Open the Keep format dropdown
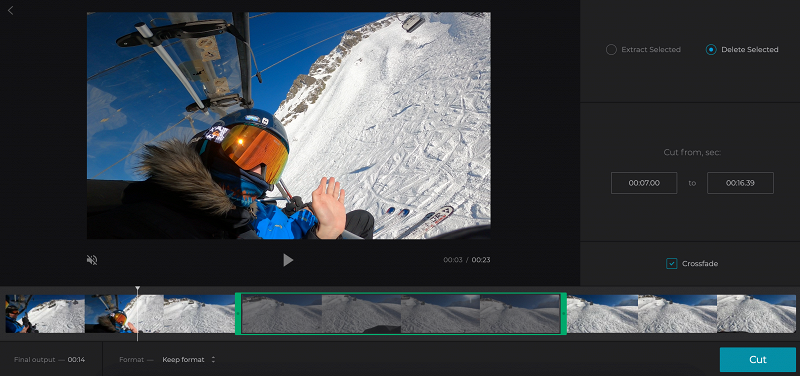This screenshot has height=376, width=800. (189, 360)
